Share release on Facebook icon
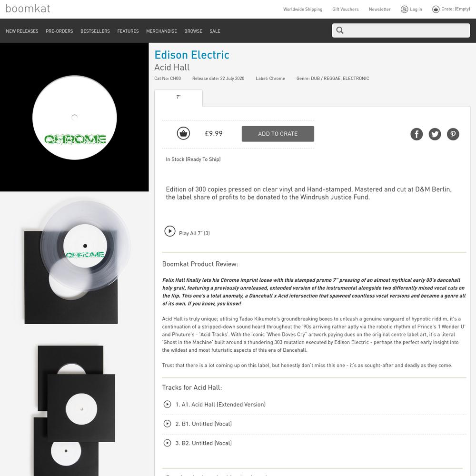The image size is (476, 476). tap(416, 134)
